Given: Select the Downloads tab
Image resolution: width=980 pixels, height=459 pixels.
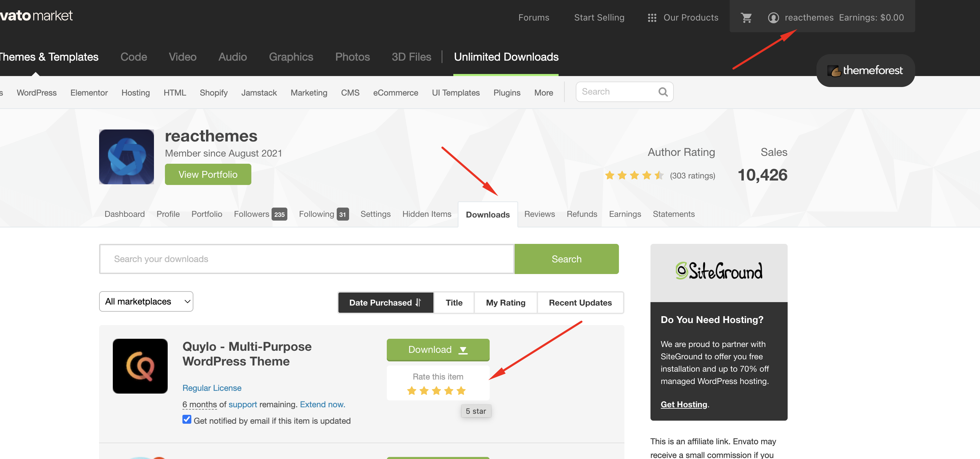Looking at the screenshot, I should coord(487,215).
